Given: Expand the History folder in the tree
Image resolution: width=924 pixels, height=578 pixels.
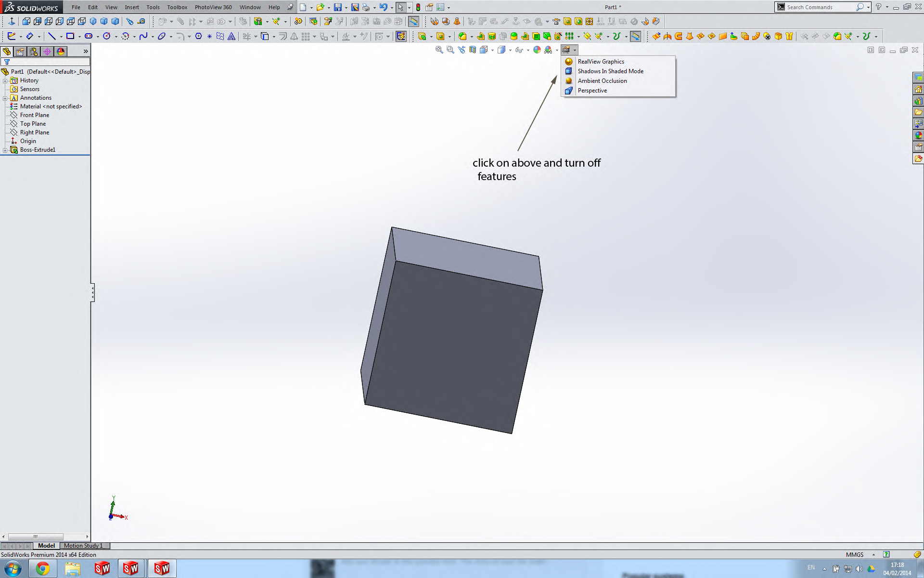Looking at the screenshot, I should (5, 81).
